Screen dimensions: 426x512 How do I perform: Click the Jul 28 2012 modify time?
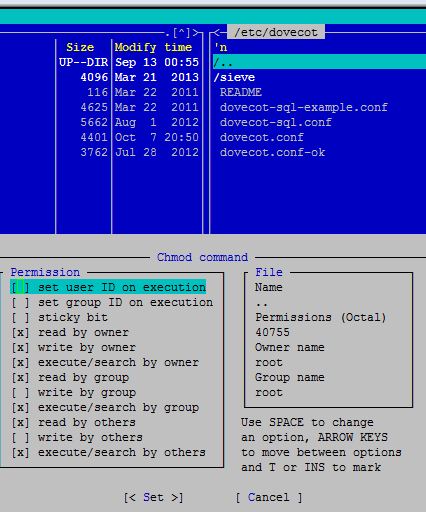157,152
